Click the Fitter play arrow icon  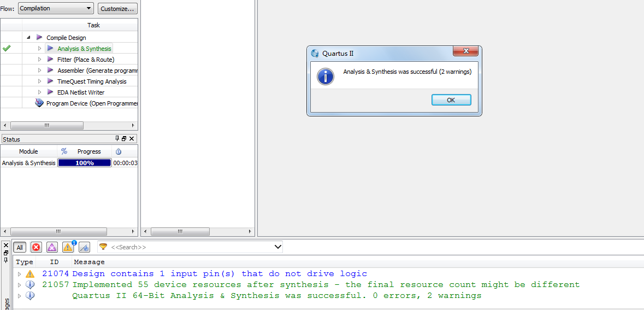[50, 59]
